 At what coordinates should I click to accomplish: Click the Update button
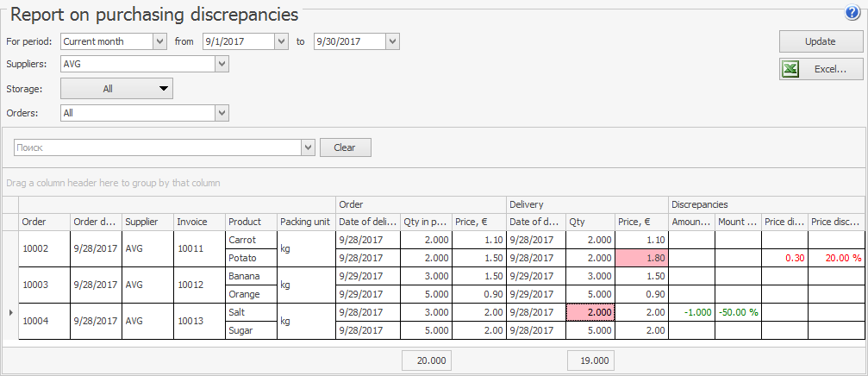click(x=821, y=41)
